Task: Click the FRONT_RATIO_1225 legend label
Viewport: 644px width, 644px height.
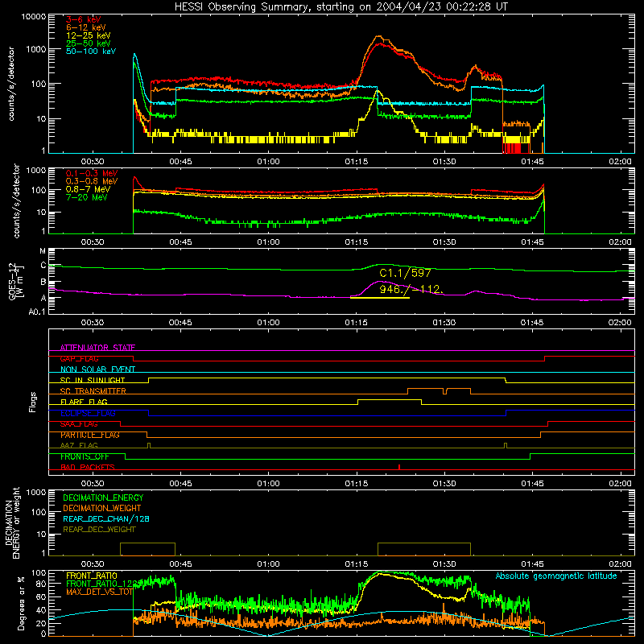Action: (104, 584)
